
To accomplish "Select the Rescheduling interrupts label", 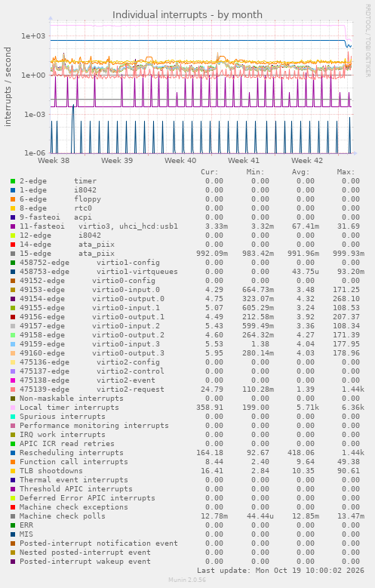I will [72, 453].
